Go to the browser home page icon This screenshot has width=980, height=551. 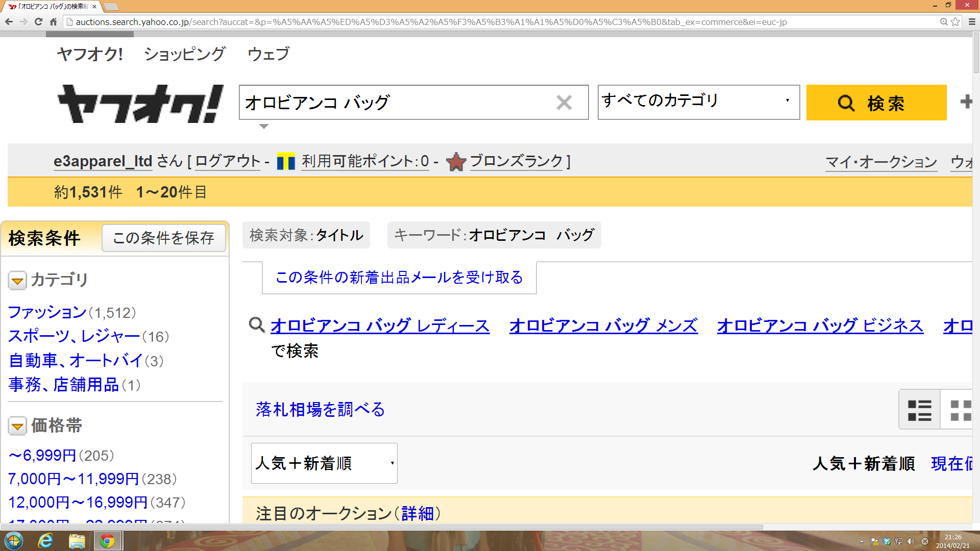tap(53, 22)
